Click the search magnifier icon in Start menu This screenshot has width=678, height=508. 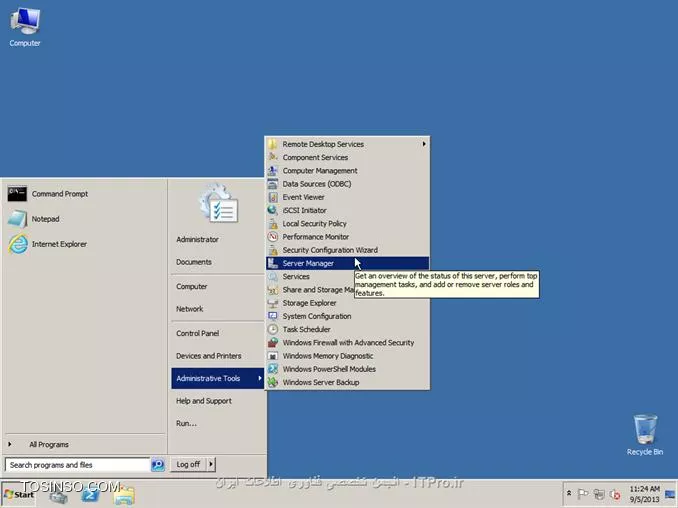click(x=158, y=465)
